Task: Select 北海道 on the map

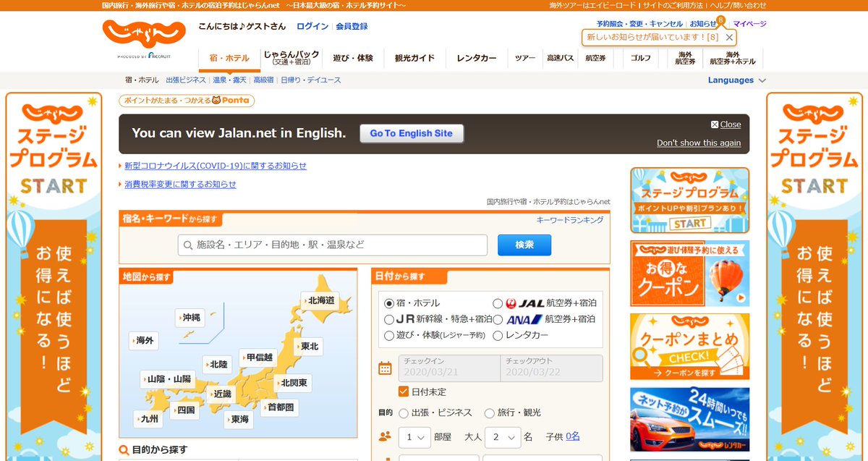Action: [320, 300]
